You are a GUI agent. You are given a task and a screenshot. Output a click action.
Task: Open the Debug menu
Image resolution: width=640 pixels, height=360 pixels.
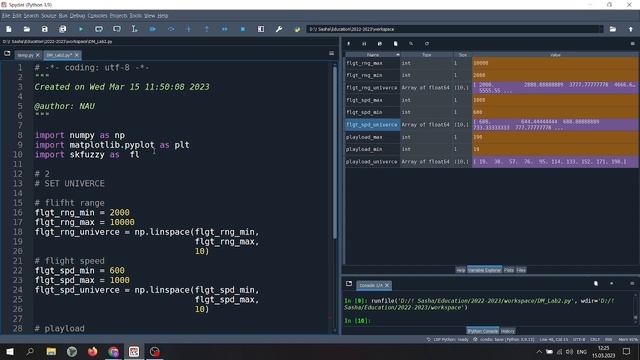[77, 16]
